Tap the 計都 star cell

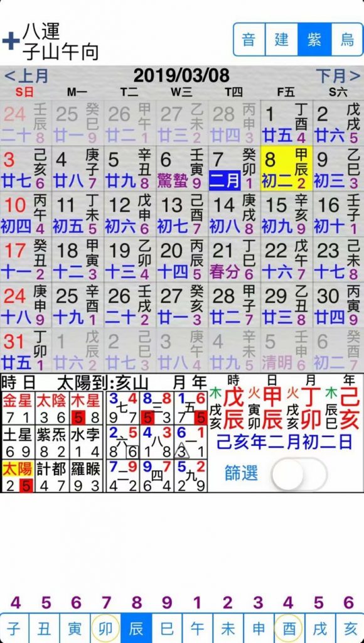(x=52, y=476)
